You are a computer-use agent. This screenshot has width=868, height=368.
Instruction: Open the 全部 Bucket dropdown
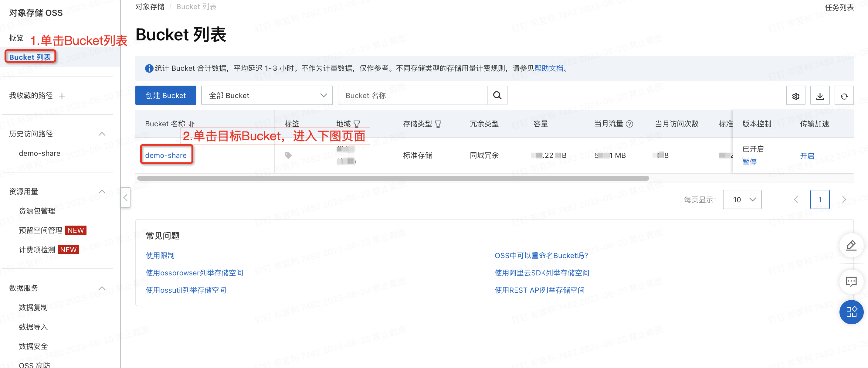pyautogui.click(x=266, y=95)
